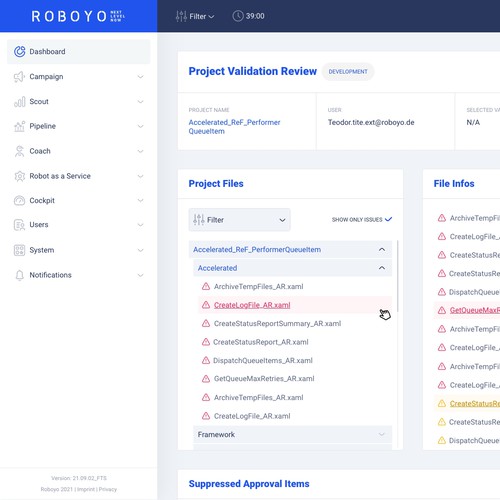This screenshot has width=500, height=500.
Task: Click the Scout bar chart icon
Action: tap(19, 101)
